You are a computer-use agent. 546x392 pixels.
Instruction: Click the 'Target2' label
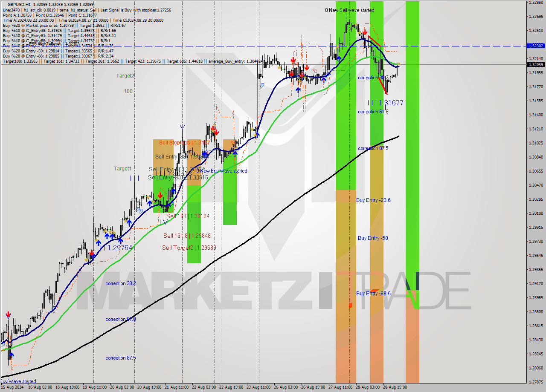[125, 76]
